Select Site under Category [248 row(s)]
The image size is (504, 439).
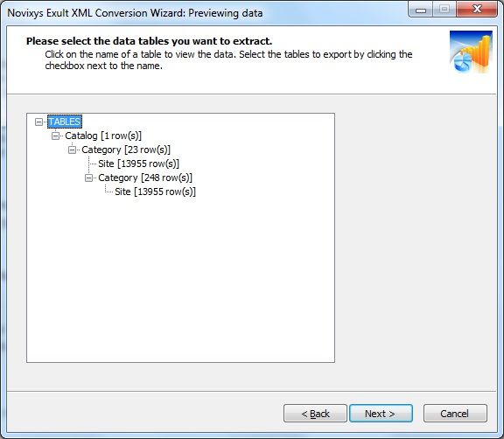pos(155,192)
